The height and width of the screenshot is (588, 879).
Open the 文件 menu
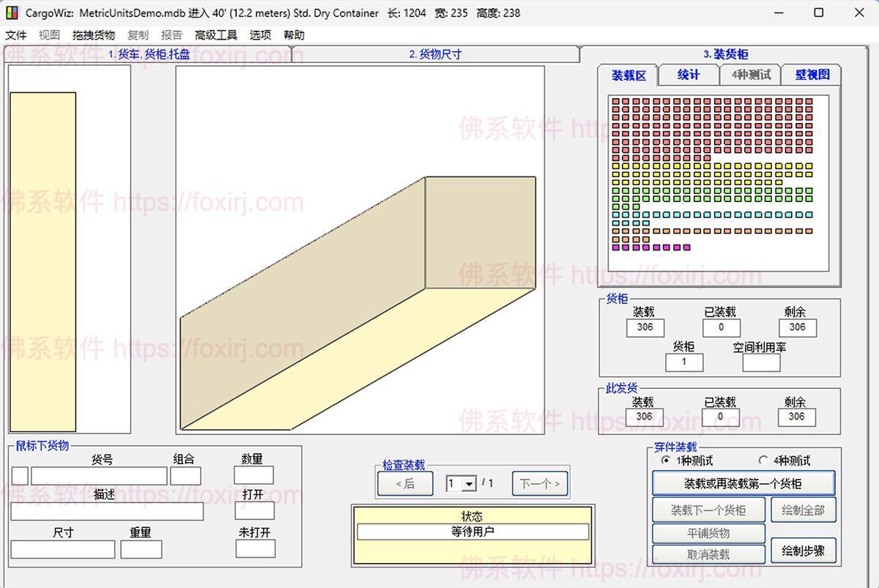pyautogui.click(x=16, y=35)
